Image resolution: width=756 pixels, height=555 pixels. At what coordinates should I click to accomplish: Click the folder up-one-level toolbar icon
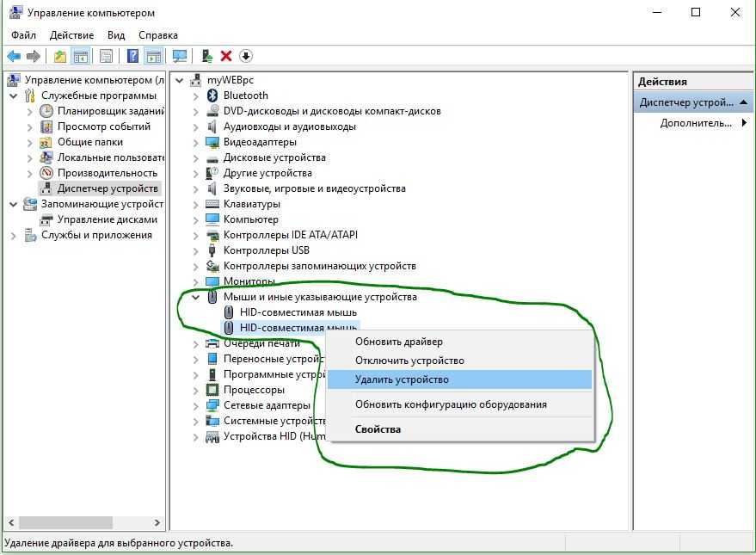click(x=59, y=56)
